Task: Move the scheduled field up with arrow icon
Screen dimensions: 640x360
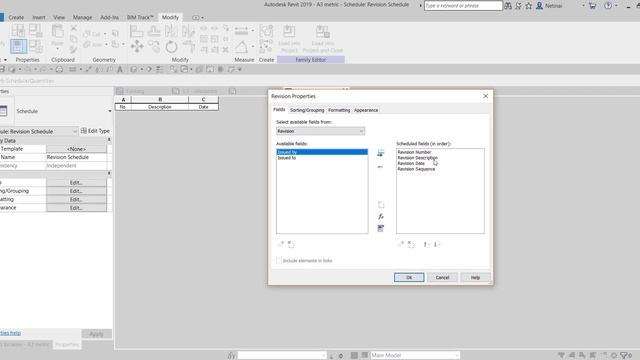Action: click(x=426, y=244)
